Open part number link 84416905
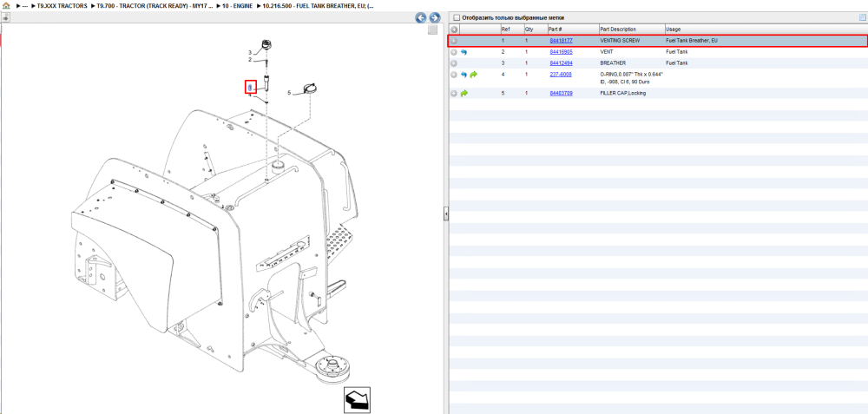The height and width of the screenshot is (414, 868). [561, 51]
